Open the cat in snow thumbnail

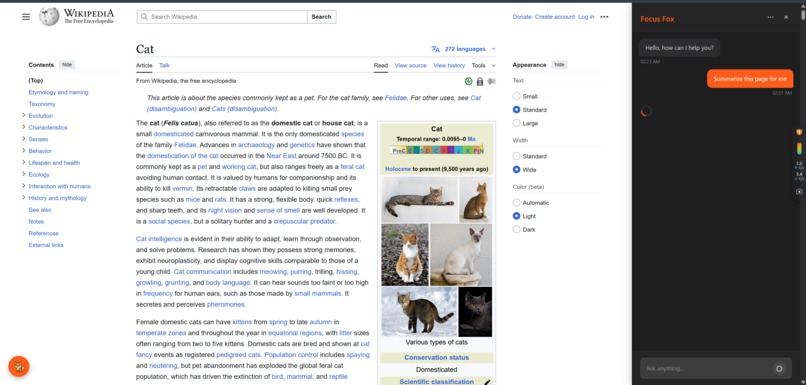419,311
